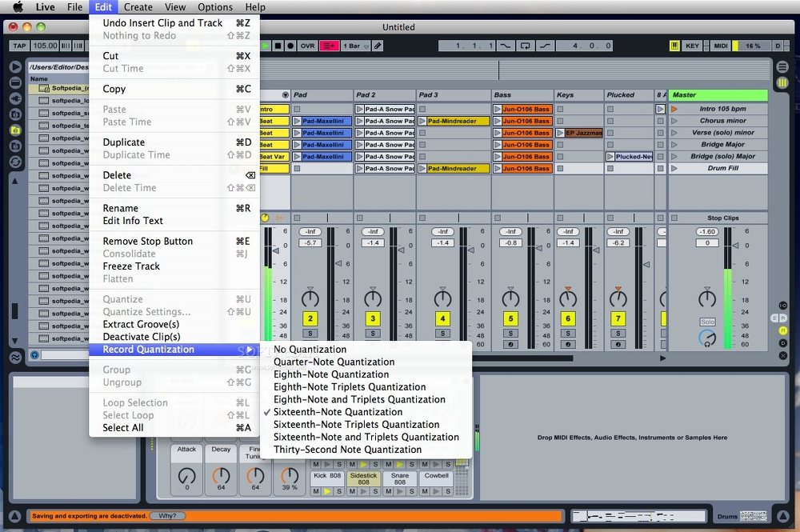Show the Session View selector icon
The width and height of the screenshot is (800, 532).
pos(783,82)
